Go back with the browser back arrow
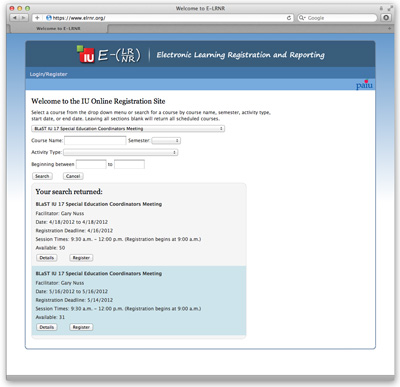The width and height of the screenshot is (400, 387). [x=14, y=18]
